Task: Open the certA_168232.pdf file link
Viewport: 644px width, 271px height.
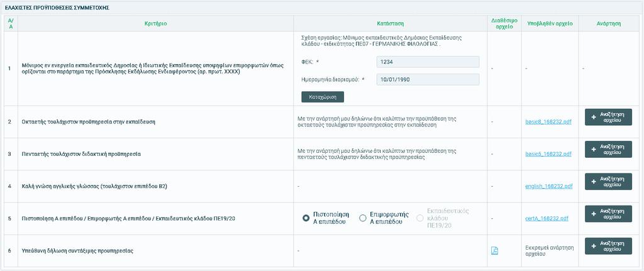Action: pos(547,218)
